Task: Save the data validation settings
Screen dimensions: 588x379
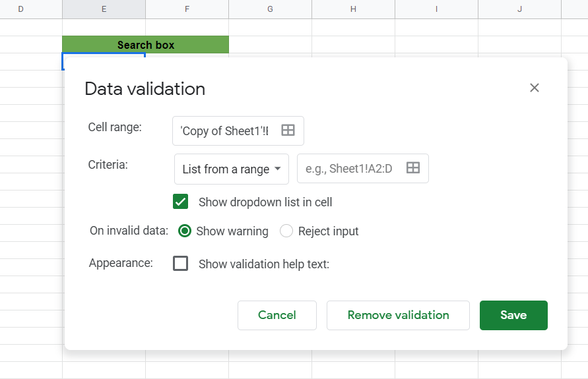Action: (x=513, y=315)
